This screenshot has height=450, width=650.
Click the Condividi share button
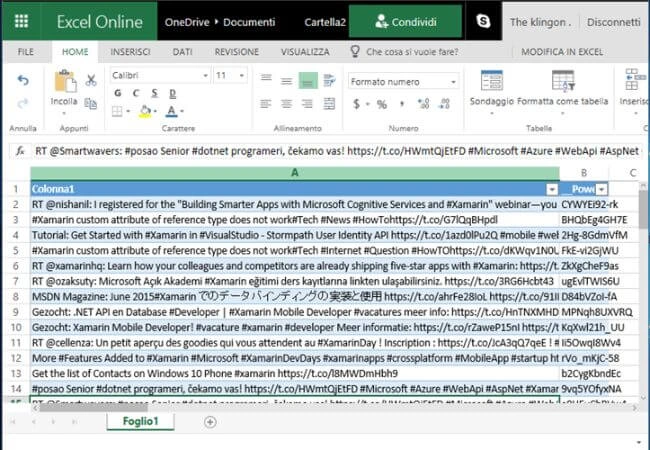point(405,22)
